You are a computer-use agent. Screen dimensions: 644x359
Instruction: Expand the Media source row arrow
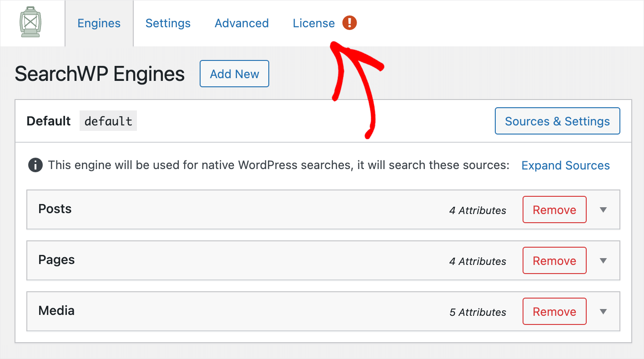tap(603, 312)
